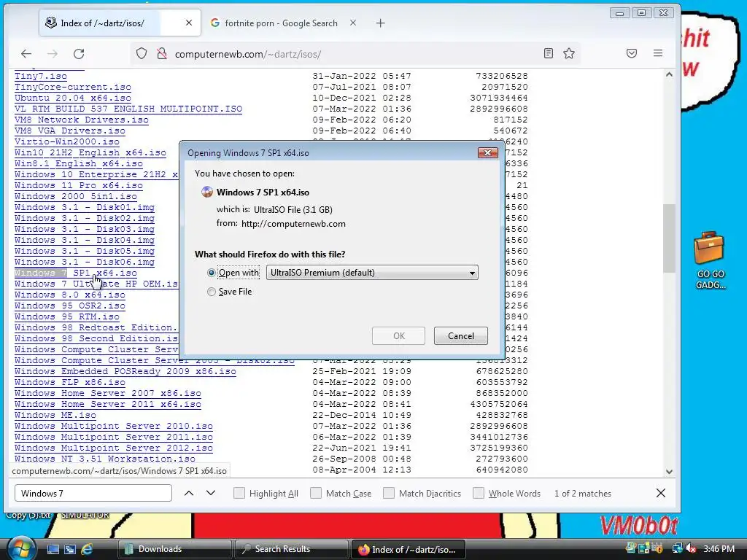Open Firefox hamburger menu

(658, 53)
